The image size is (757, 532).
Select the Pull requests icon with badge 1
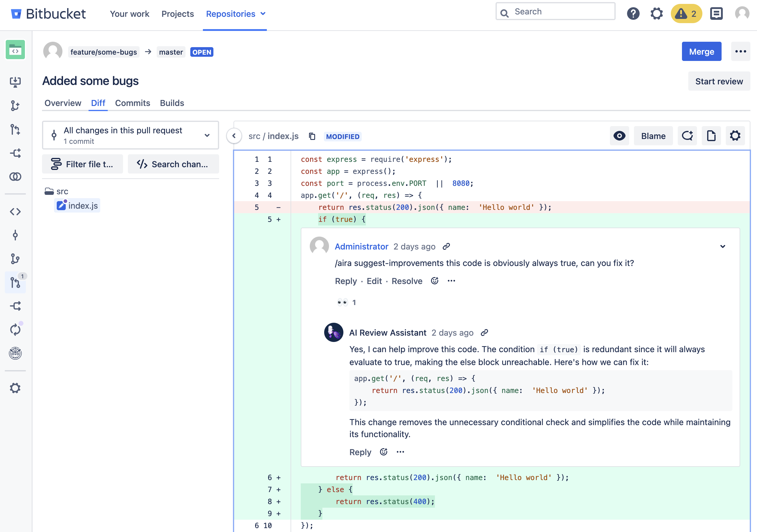[15, 283]
